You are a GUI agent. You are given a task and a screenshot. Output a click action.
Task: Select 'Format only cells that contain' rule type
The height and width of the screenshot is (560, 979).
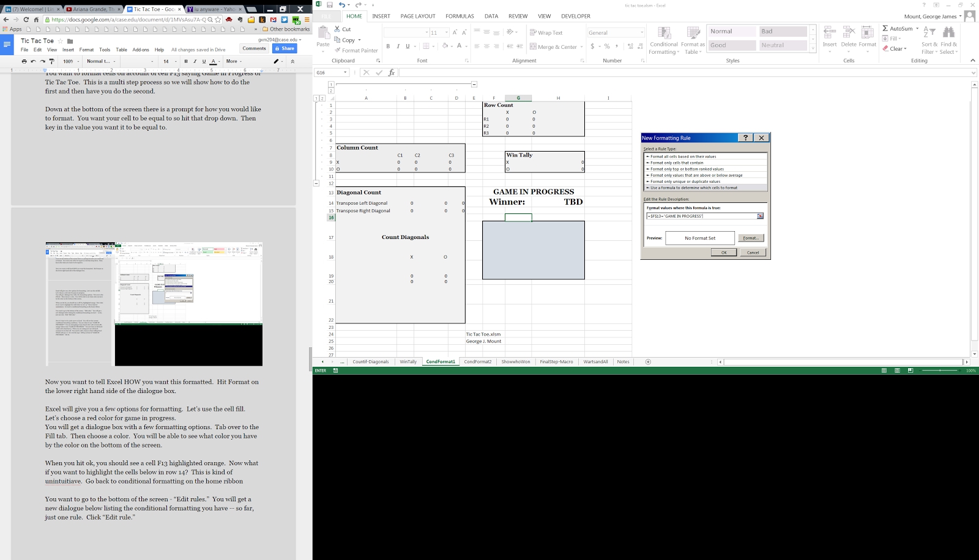pyautogui.click(x=677, y=163)
